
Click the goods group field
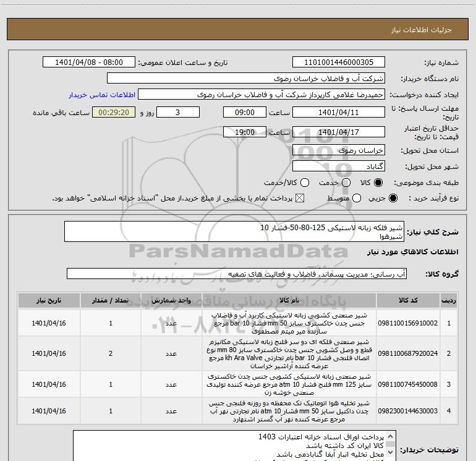pos(237,274)
